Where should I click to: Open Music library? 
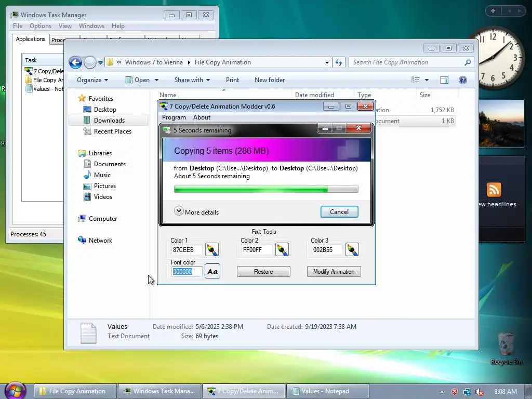[102, 175]
